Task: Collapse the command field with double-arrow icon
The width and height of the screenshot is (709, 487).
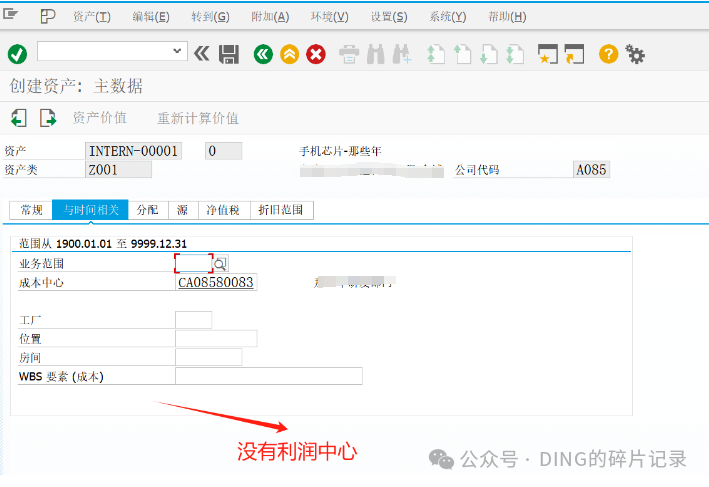Action: pyautogui.click(x=202, y=54)
